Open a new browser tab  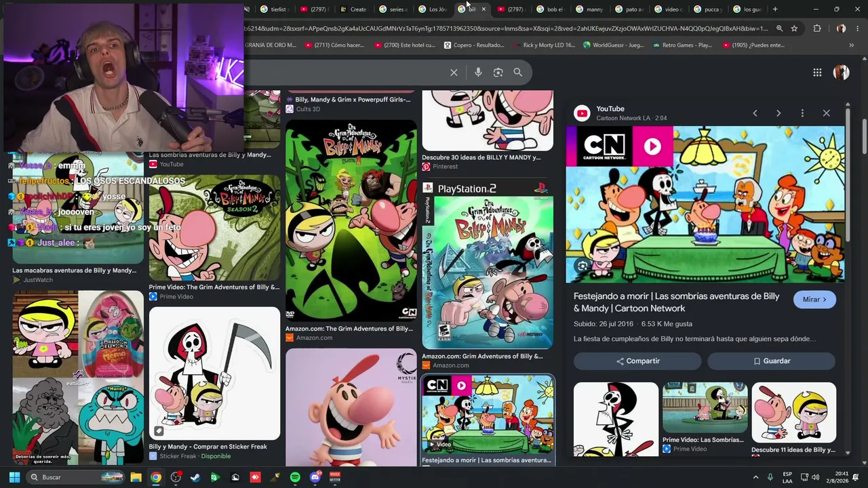click(x=775, y=9)
